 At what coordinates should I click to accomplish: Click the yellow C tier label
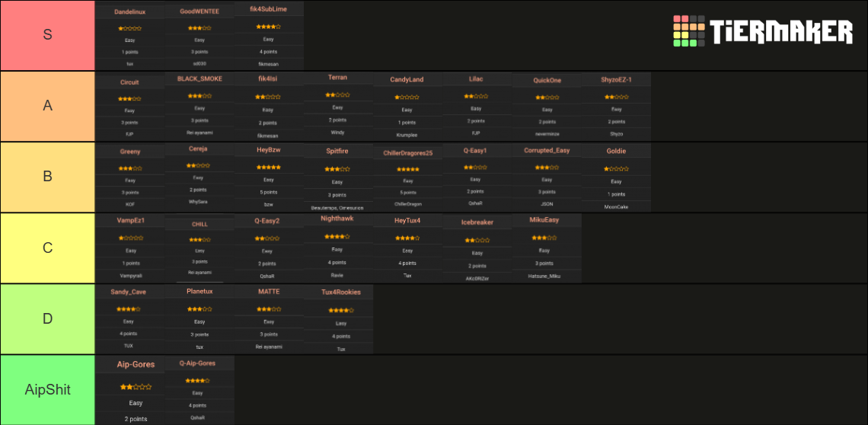point(48,248)
